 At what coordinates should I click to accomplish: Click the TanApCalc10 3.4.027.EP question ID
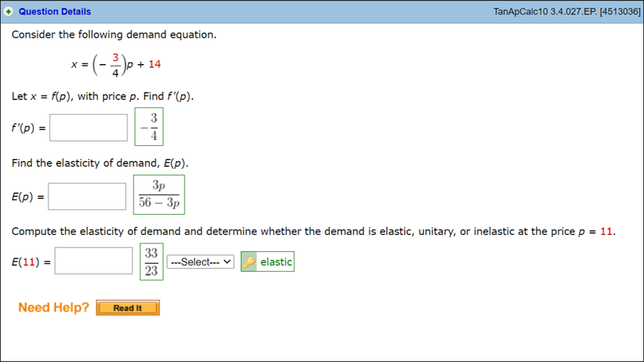pyautogui.click(x=567, y=12)
